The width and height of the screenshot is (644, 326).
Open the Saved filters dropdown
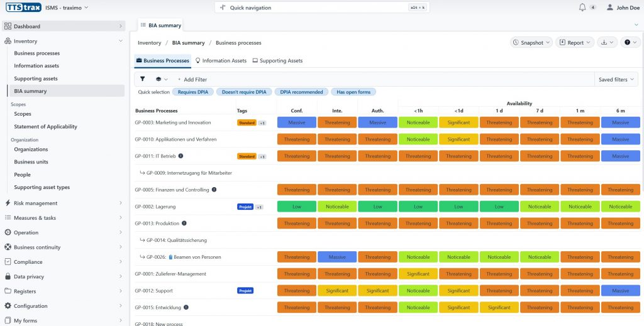[x=616, y=80]
